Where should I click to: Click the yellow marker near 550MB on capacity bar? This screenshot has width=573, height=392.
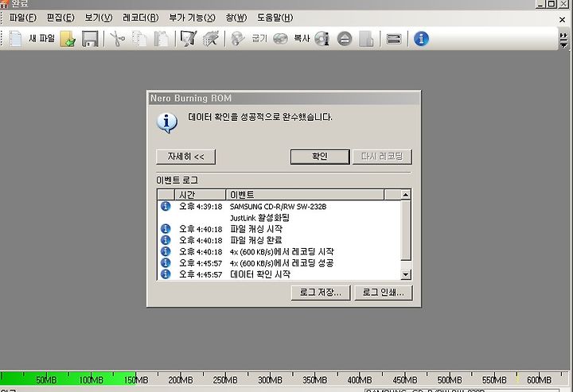pos(517,378)
